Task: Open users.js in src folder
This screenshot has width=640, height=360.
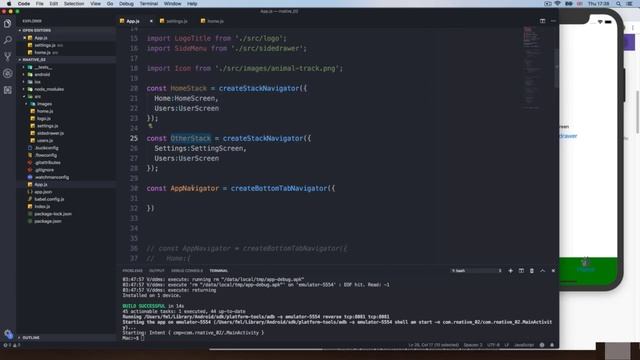Action: pos(45,140)
